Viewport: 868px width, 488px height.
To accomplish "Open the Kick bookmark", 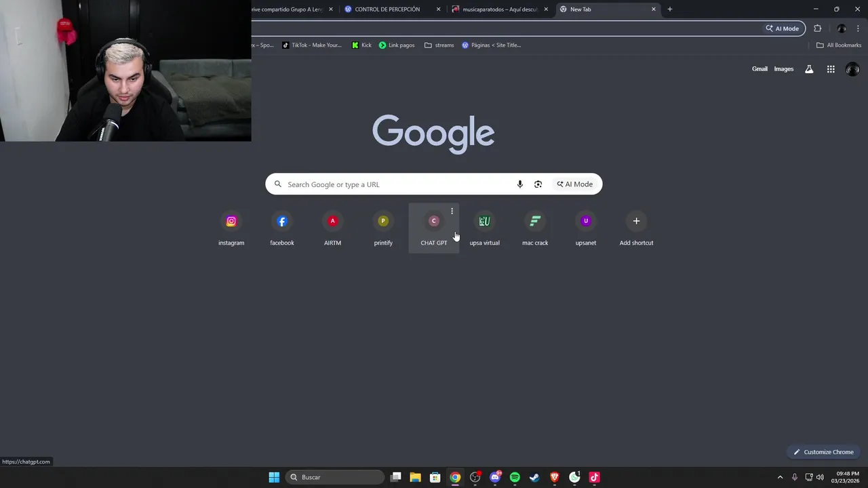I will [361, 45].
